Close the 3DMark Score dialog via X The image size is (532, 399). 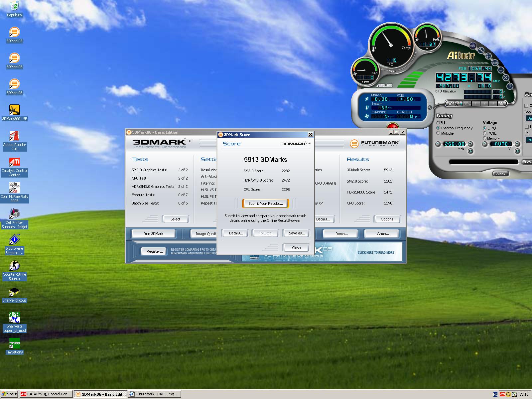tap(310, 134)
